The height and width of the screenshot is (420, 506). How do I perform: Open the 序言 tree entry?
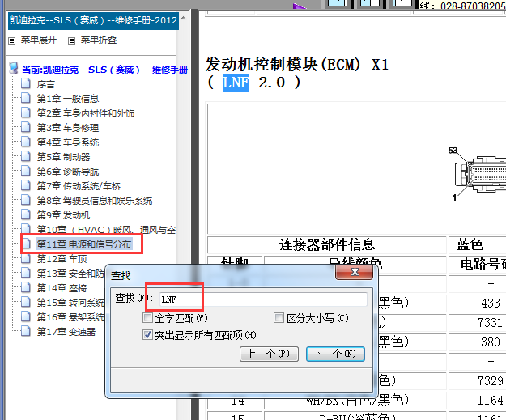(46, 84)
